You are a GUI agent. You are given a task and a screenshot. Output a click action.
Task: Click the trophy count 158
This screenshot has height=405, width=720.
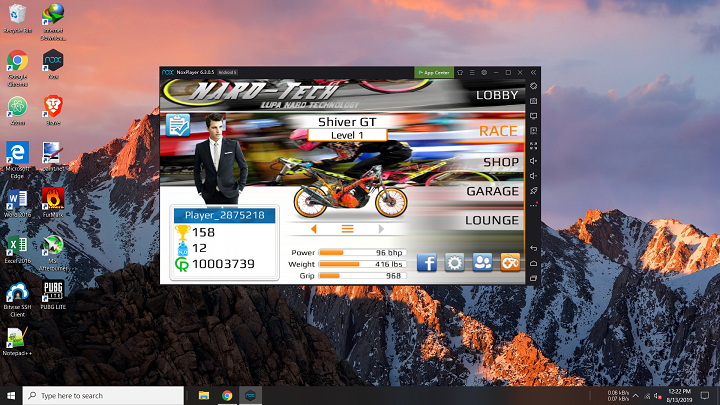[x=203, y=232]
